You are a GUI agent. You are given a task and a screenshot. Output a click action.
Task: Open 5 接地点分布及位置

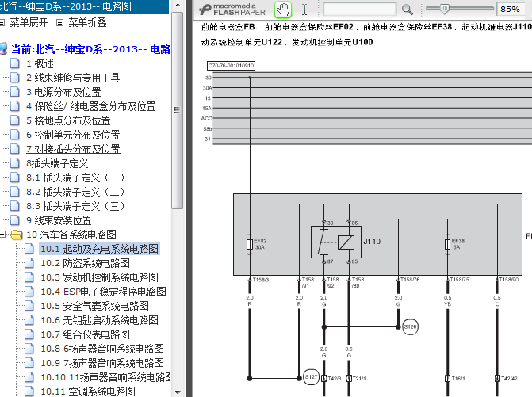pos(68,120)
